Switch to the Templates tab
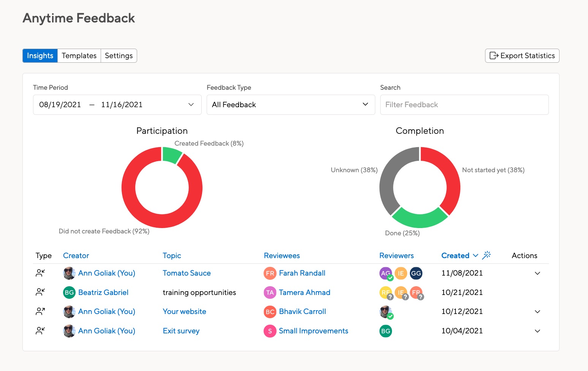This screenshot has width=588, height=371. (79, 55)
